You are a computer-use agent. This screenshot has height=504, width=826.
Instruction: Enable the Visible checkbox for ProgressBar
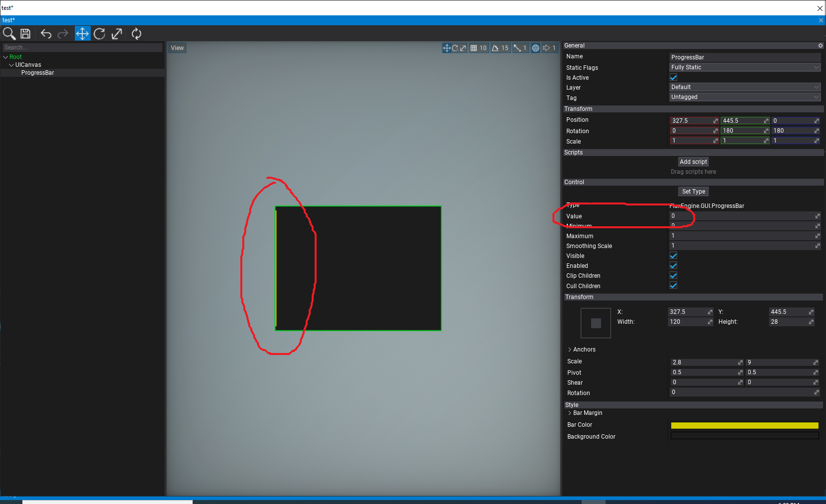(x=673, y=255)
